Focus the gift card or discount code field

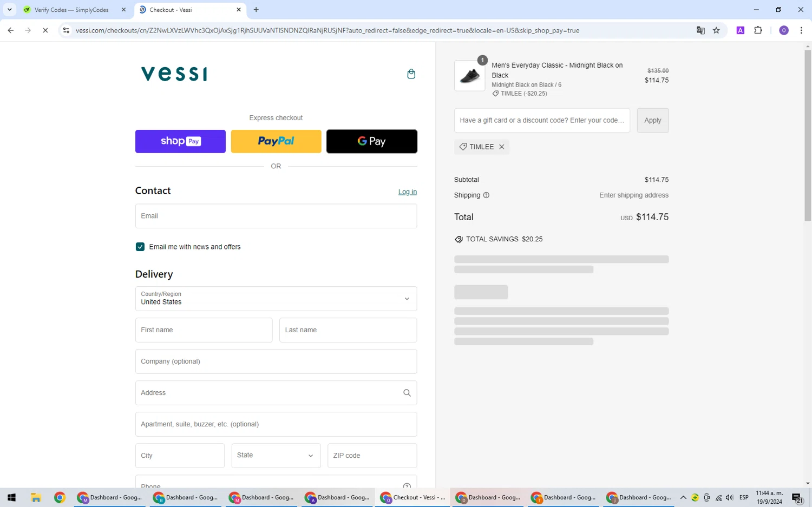542,120
